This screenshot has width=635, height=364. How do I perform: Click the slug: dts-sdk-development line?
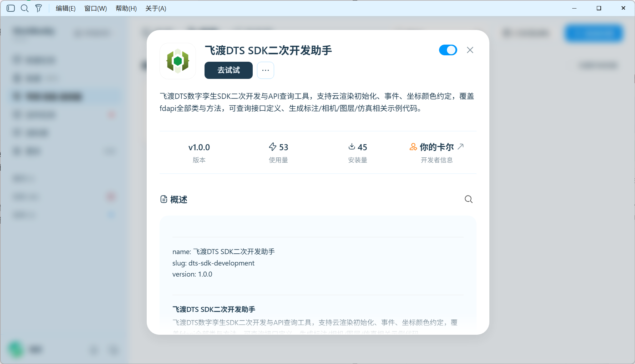(x=213, y=263)
